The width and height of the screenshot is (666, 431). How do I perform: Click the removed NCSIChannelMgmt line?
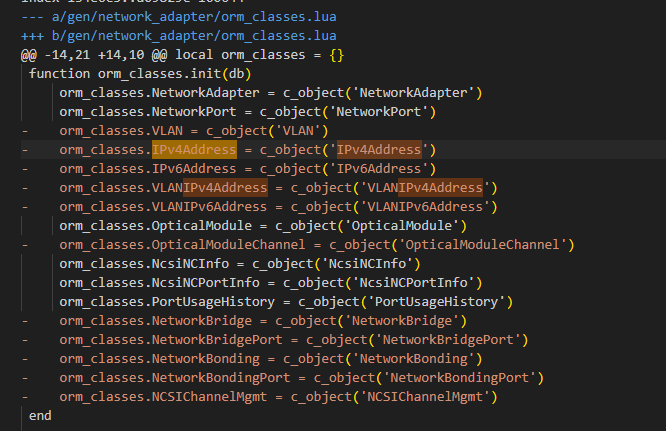point(277,397)
